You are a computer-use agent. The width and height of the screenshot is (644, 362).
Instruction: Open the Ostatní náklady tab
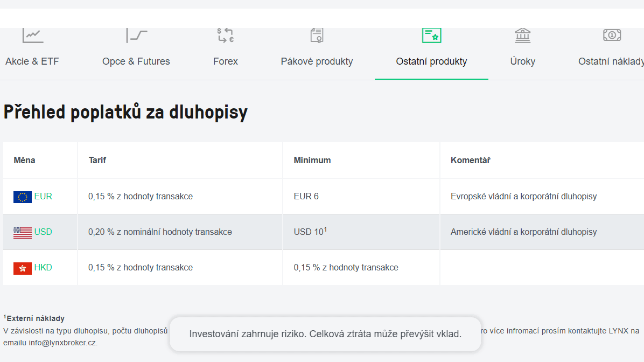pos(611,61)
